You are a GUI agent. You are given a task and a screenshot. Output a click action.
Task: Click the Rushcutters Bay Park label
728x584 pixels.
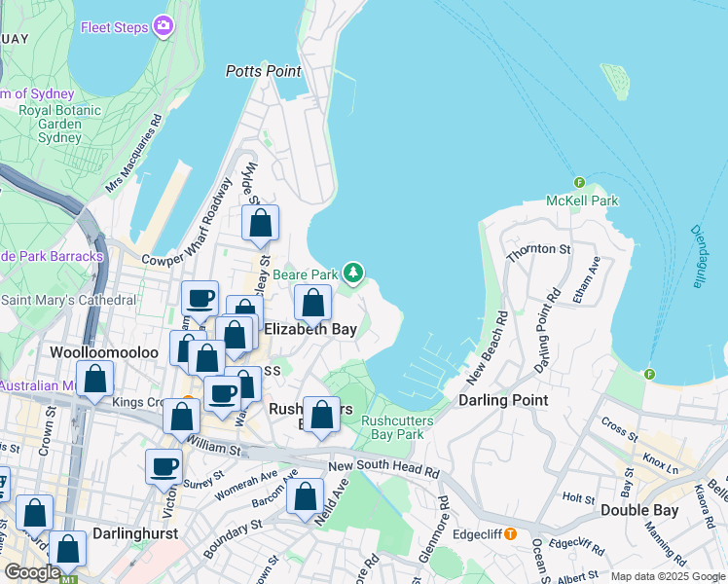[x=393, y=427]
